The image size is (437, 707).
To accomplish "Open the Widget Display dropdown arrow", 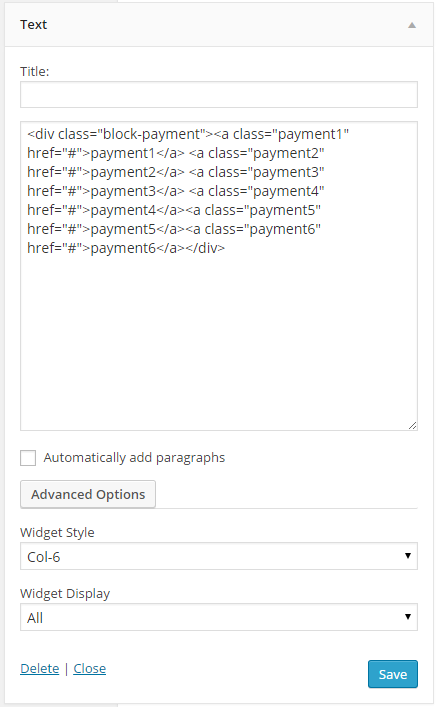I will pyautogui.click(x=408, y=617).
